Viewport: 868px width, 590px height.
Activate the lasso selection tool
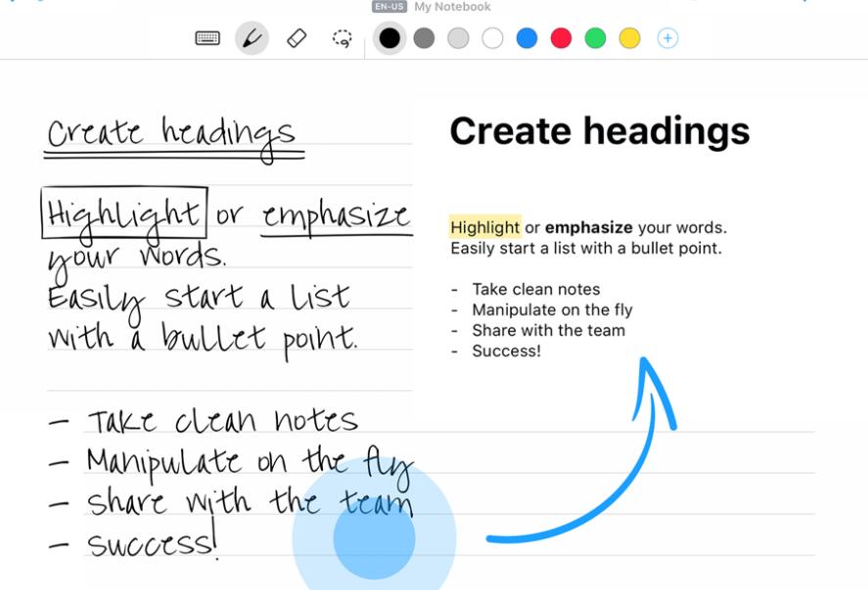[343, 38]
